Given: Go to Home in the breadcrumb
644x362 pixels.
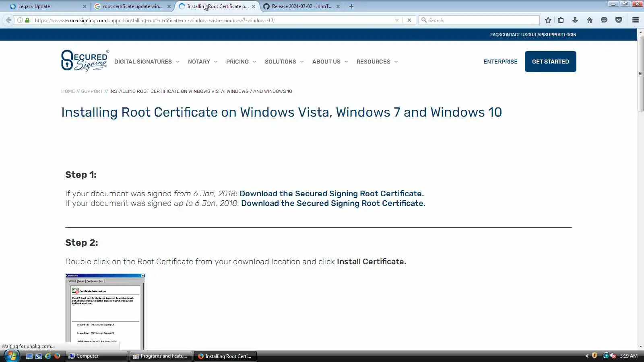Looking at the screenshot, I should click(x=68, y=91).
